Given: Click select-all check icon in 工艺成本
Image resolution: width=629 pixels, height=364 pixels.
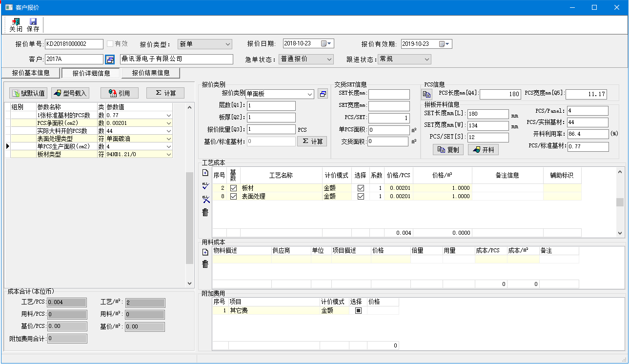Looking at the screenshot, I should pyautogui.click(x=205, y=185).
